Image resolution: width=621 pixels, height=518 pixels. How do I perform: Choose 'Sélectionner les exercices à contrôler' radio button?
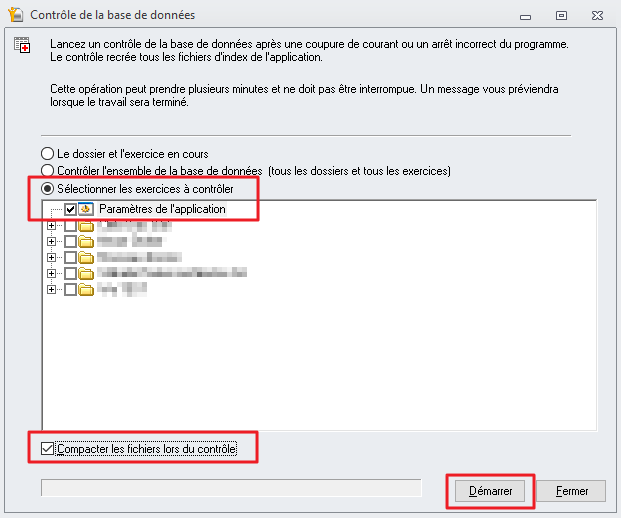[x=47, y=189]
